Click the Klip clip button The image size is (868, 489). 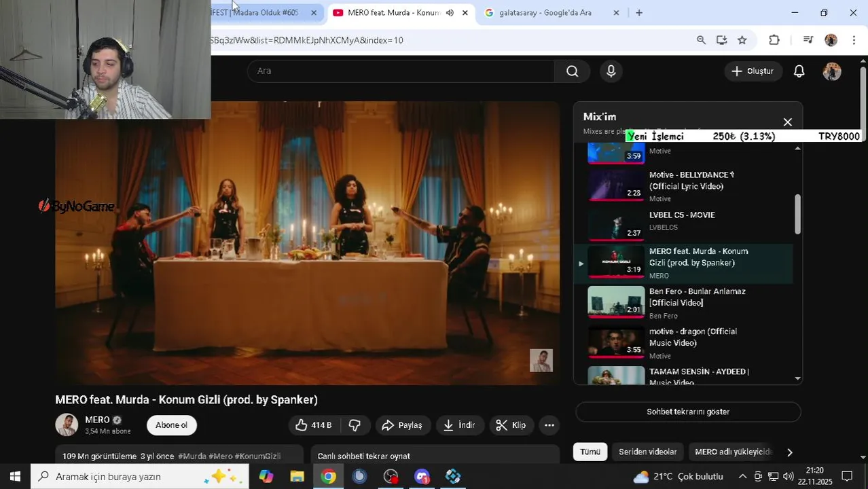point(511,425)
